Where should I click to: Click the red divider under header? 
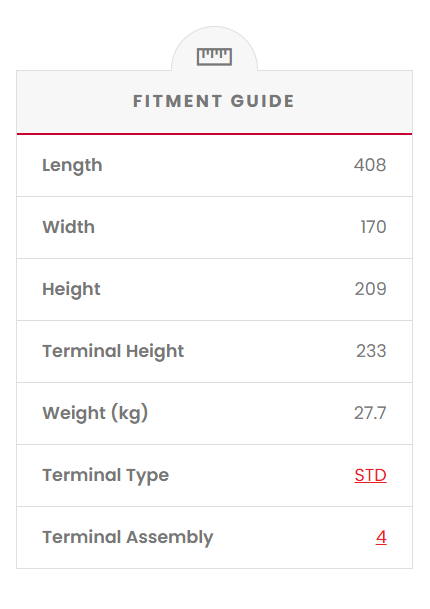pos(214,134)
